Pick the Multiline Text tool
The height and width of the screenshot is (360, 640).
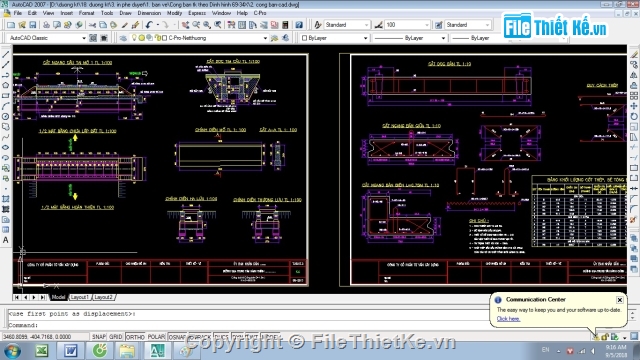pos(6,240)
